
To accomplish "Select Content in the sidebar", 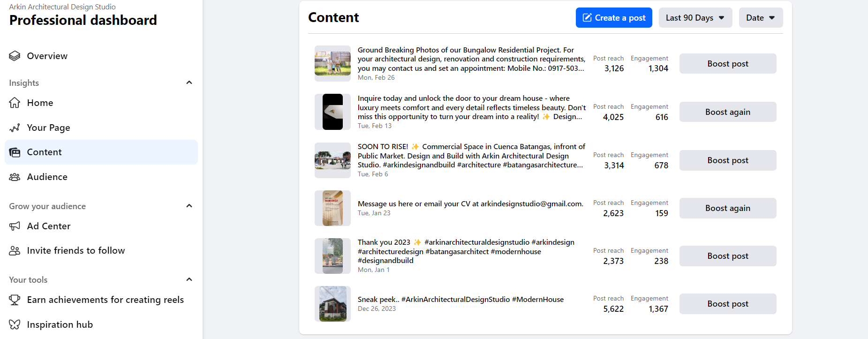I will pyautogui.click(x=101, y=152).
